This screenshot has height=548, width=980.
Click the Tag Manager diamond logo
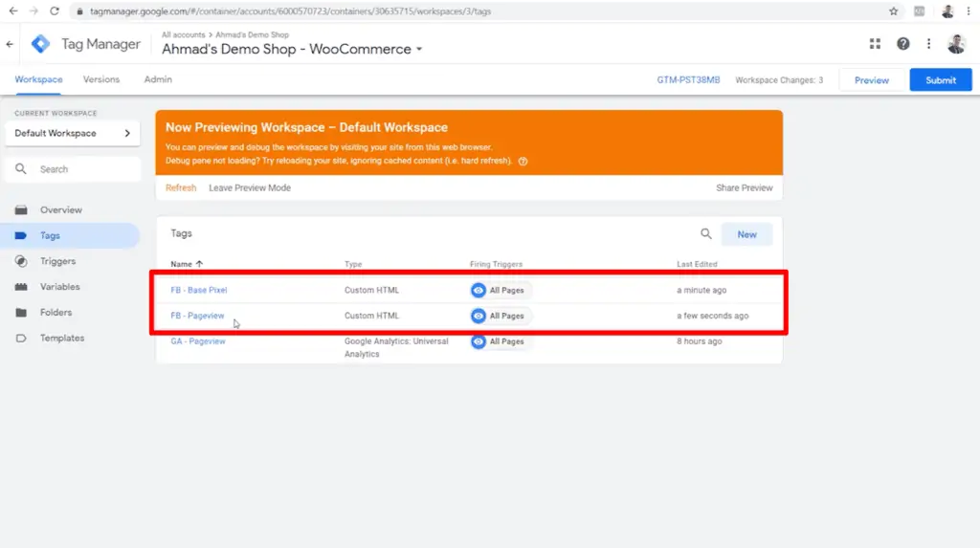pyautogui.click(x=40, y=44)
